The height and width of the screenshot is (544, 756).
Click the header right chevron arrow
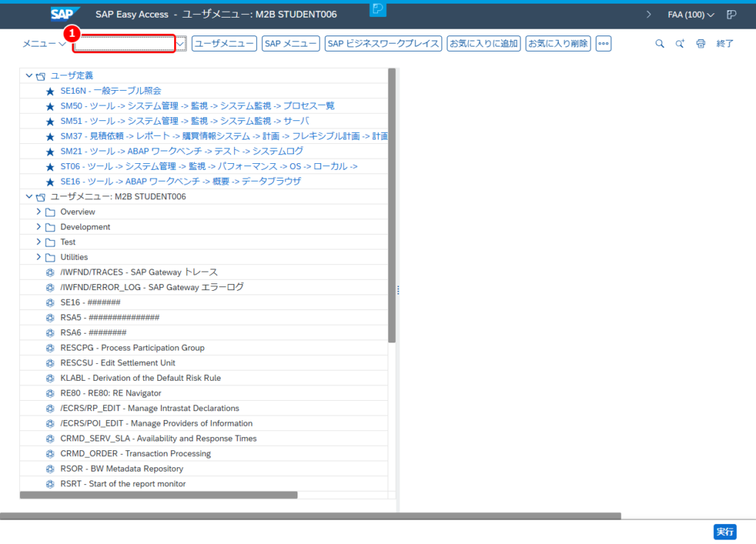tap(648, 15)
